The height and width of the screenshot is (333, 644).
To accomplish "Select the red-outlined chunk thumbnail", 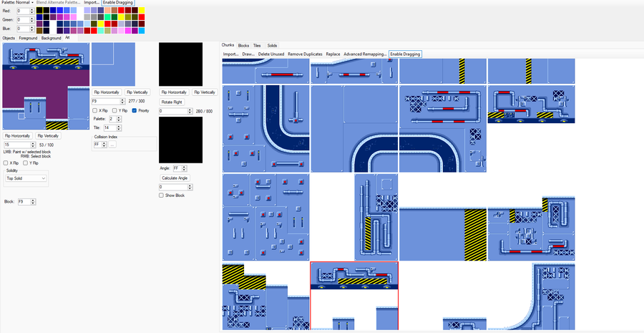I will click(x=354, y=296).
